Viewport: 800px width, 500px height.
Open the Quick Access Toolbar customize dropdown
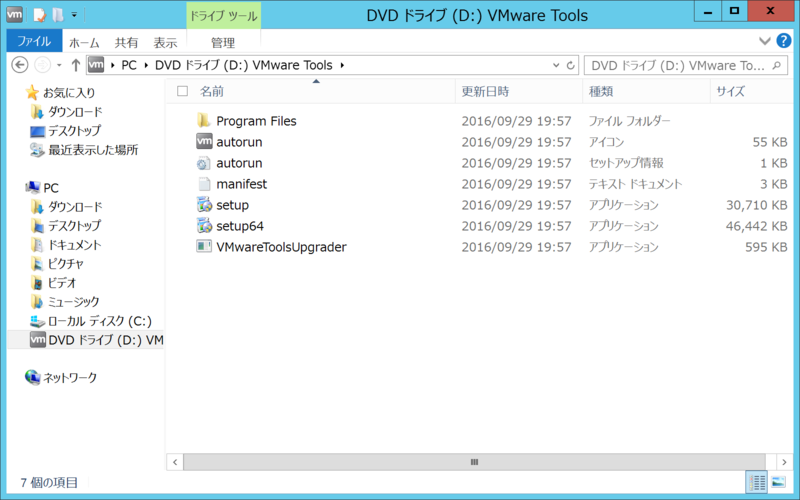coord(74,15)
